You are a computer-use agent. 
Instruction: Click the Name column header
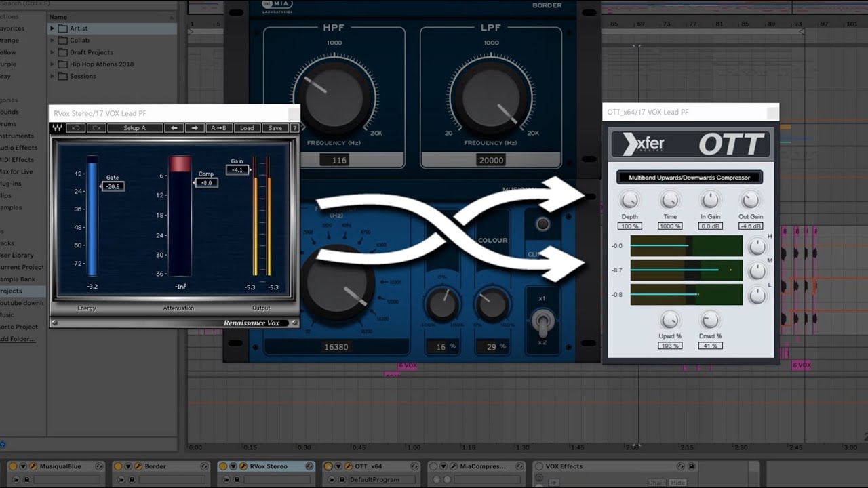coord(58,17)
